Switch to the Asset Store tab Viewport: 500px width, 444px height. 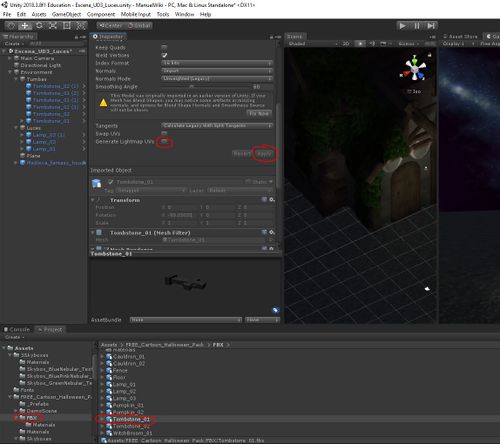pos(460,36)
